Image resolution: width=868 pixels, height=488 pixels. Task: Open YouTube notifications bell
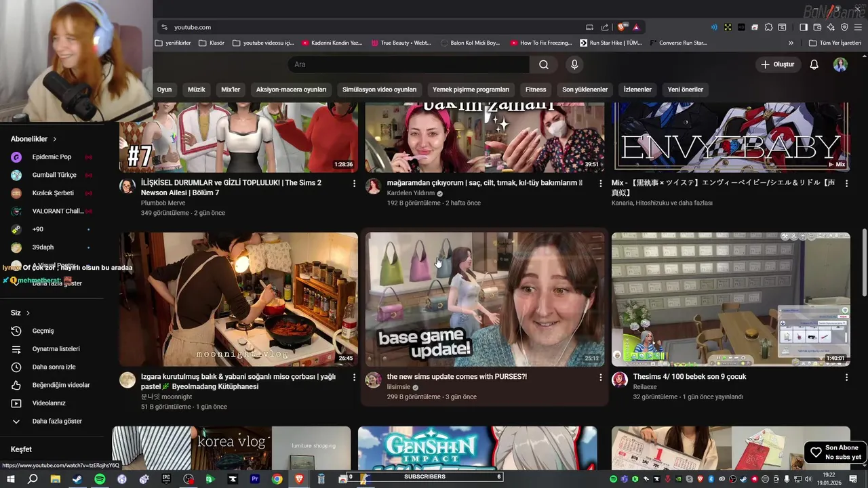click(x=814, y=64)
